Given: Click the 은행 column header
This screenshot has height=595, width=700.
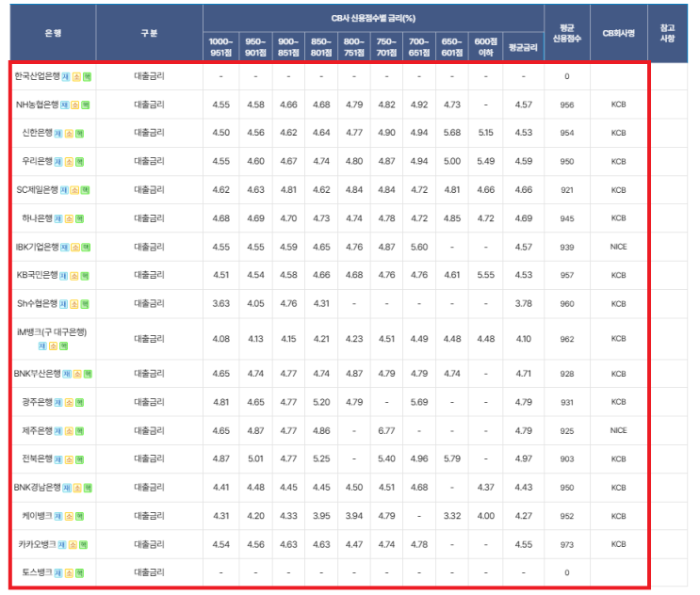Looking at the screenshot, I should tap(53, 33).
